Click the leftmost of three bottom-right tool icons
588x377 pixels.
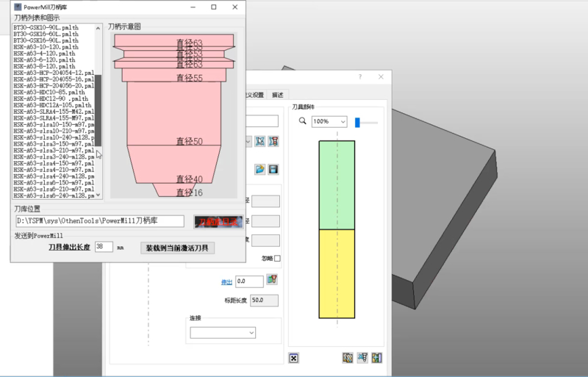[x=348, y=358]
